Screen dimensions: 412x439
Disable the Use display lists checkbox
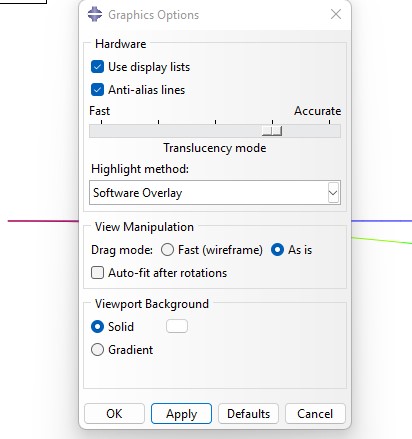(x=97, y=67)
